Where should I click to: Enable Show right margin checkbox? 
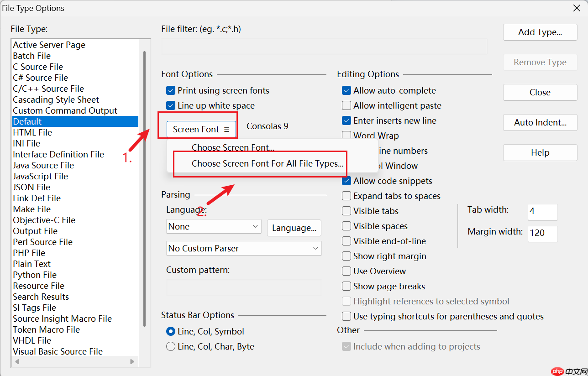tap(346, 256)
